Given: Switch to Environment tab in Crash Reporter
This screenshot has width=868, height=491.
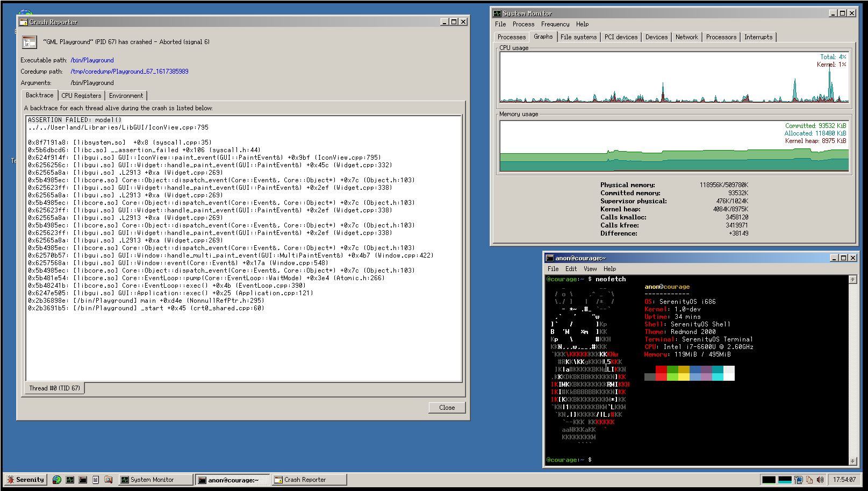Looking at the screenshot, I should [x=126, y=96].
